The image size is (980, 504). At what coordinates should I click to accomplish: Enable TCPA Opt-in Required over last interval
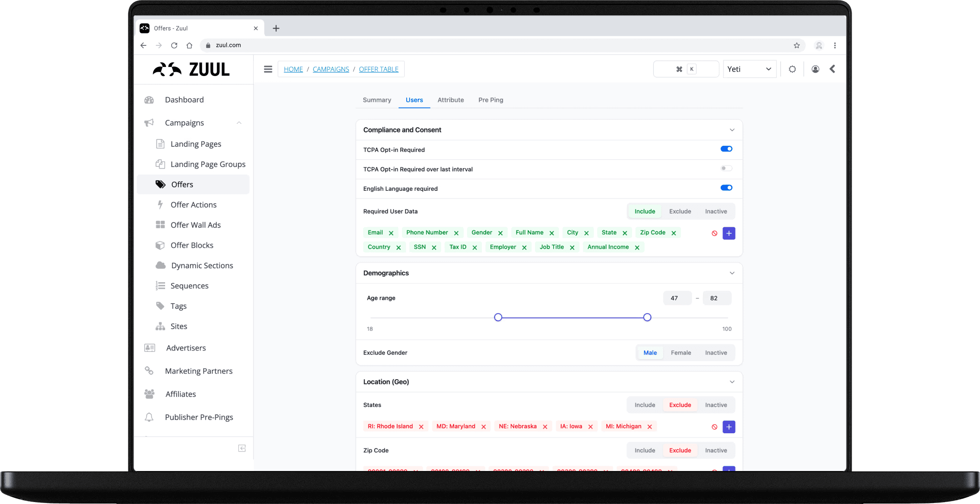(726, 168)
